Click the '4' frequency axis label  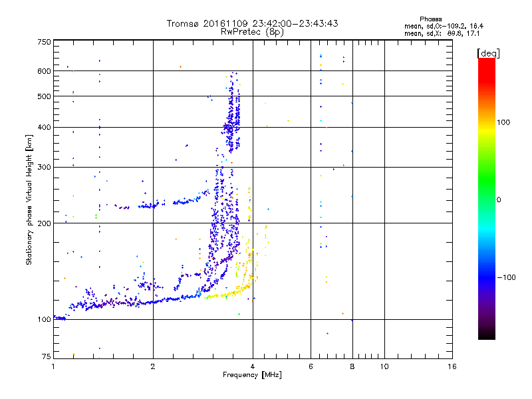(253, 366)
